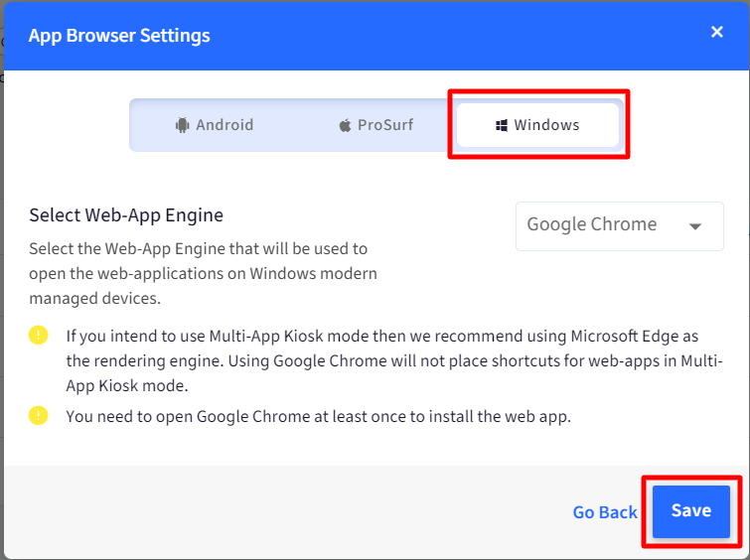Click the Apple logo beside ProSurf

345,126
